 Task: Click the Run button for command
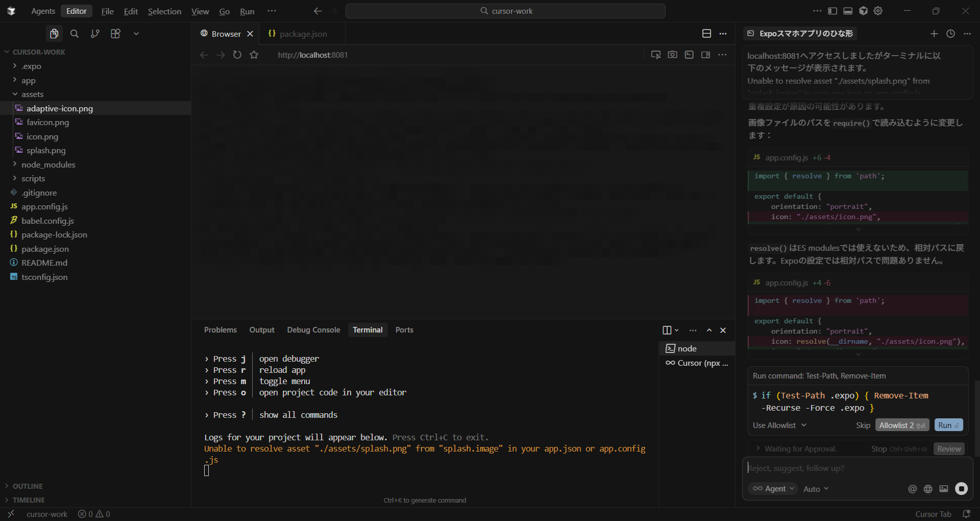pos(948,425)
